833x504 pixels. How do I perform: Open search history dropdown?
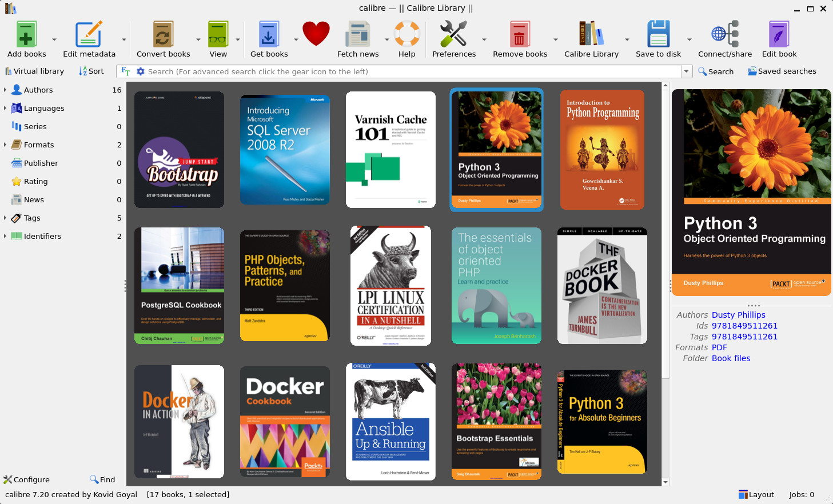coord(687,71)
